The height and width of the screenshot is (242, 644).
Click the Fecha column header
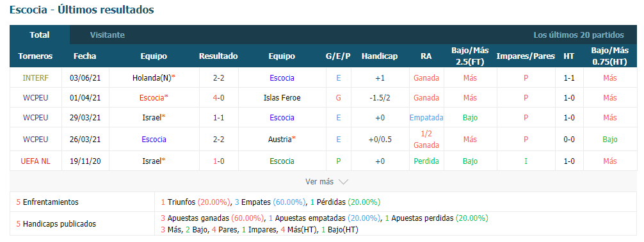(85, 56)
